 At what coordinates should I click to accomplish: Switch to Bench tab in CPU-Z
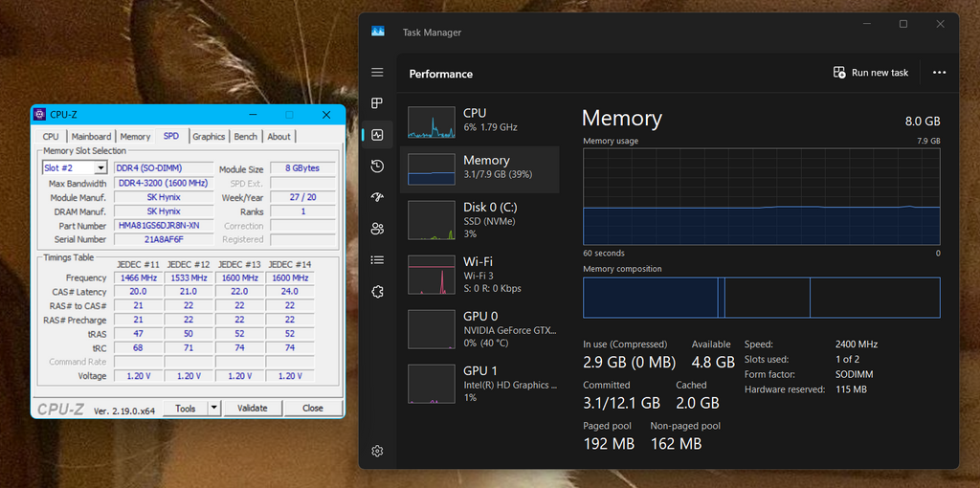(246, 136)
